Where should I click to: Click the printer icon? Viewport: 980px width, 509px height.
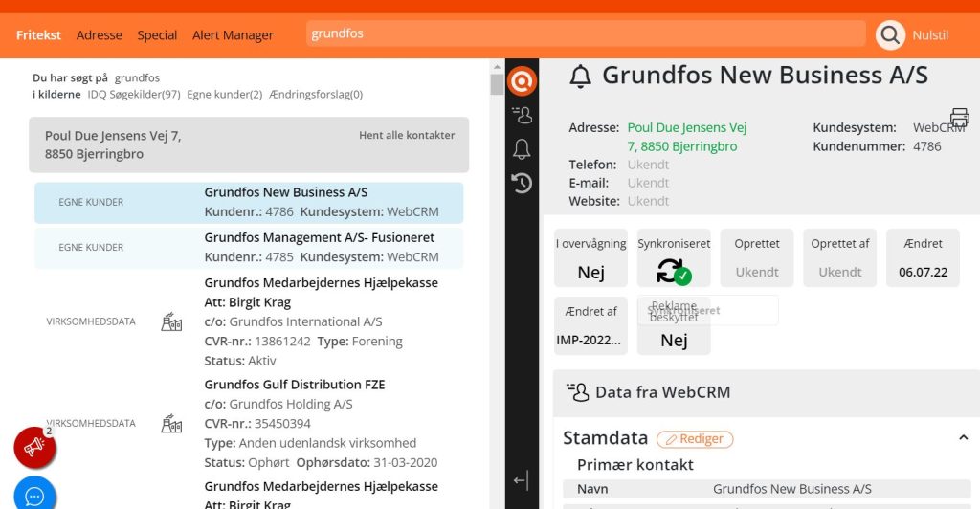coord(959,117)
